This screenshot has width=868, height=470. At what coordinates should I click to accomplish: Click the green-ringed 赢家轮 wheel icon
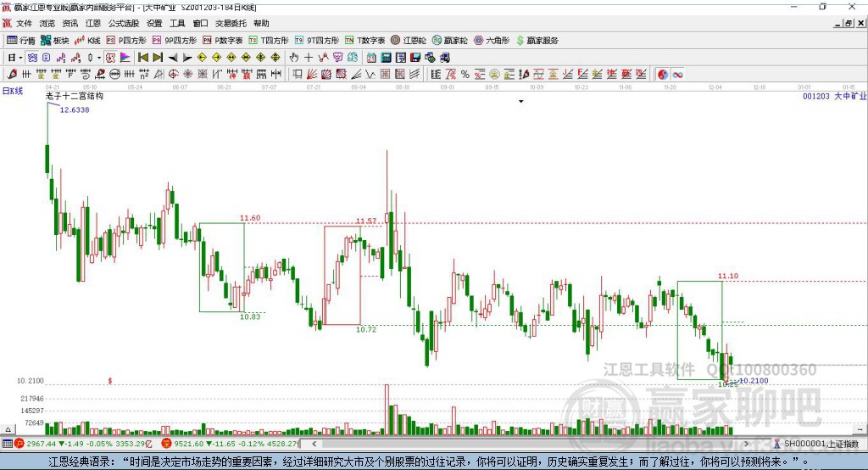pyautogui.click(x=450, y=41)
